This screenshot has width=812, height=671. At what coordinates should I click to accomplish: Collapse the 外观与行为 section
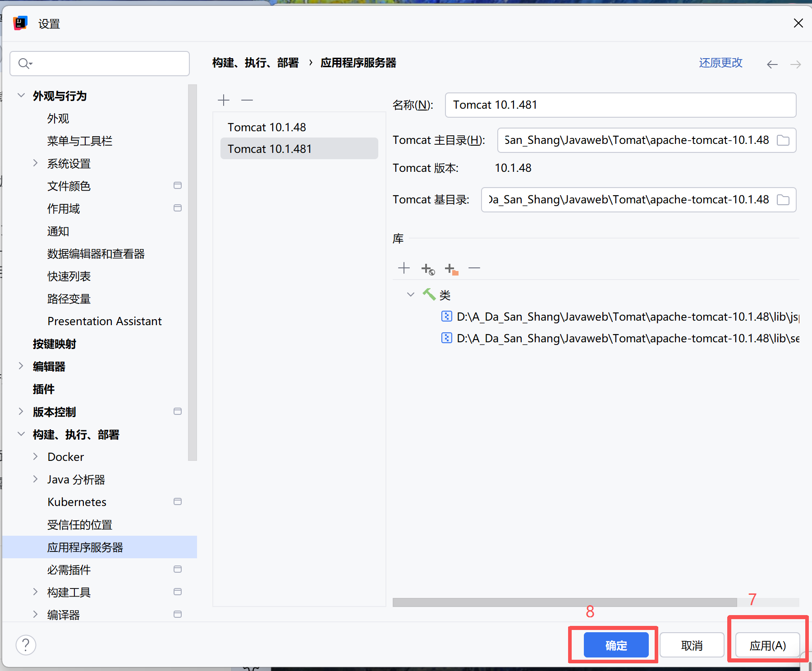[21, 95]
